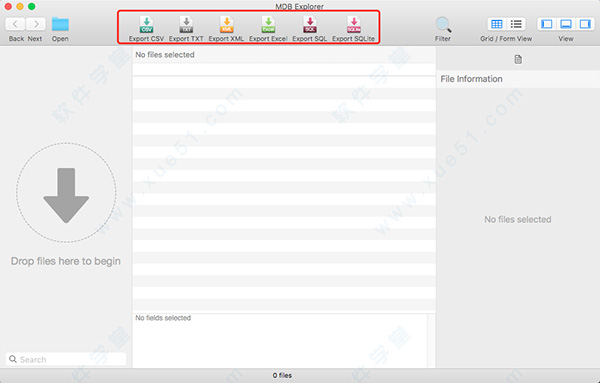Click the fields pane vertical scrollbar
This screenshot has width=600, height=383.
(431, 341)
